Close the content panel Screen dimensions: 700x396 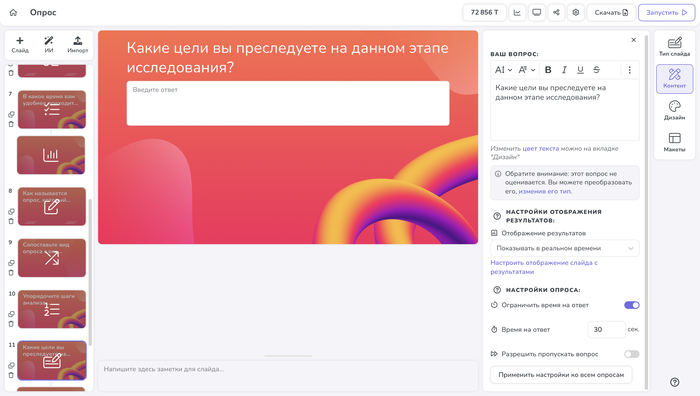coord(633,40)
